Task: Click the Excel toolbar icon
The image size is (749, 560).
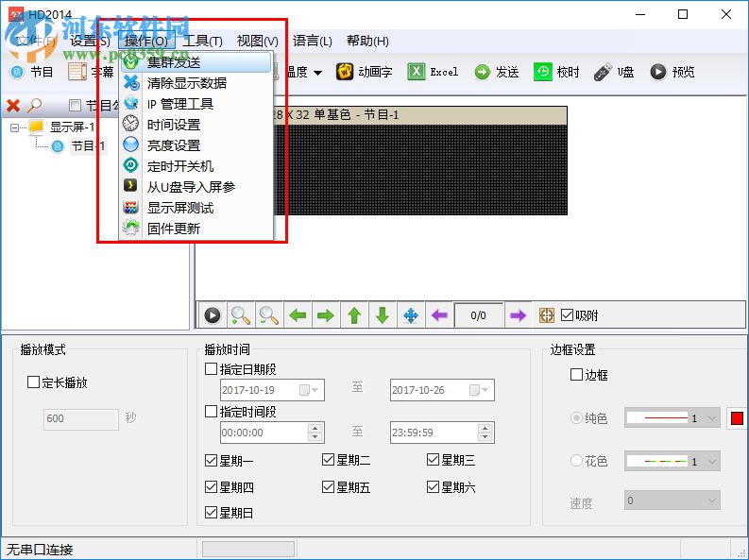Action: [x=416, y=72]
